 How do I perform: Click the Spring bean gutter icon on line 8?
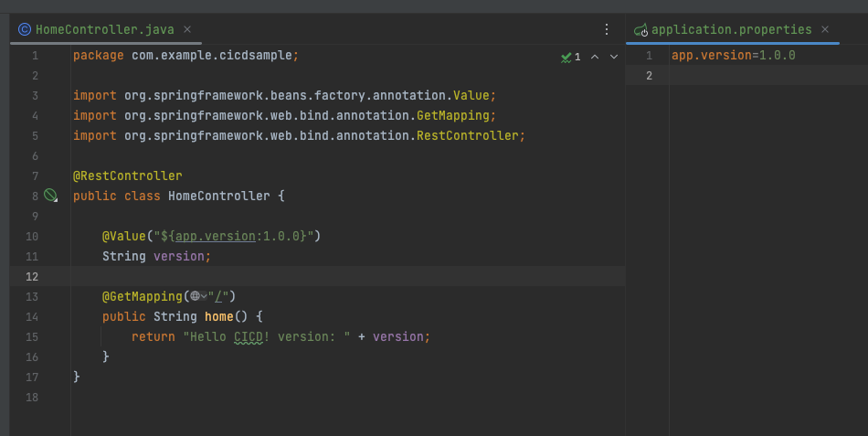pos(50,195)
